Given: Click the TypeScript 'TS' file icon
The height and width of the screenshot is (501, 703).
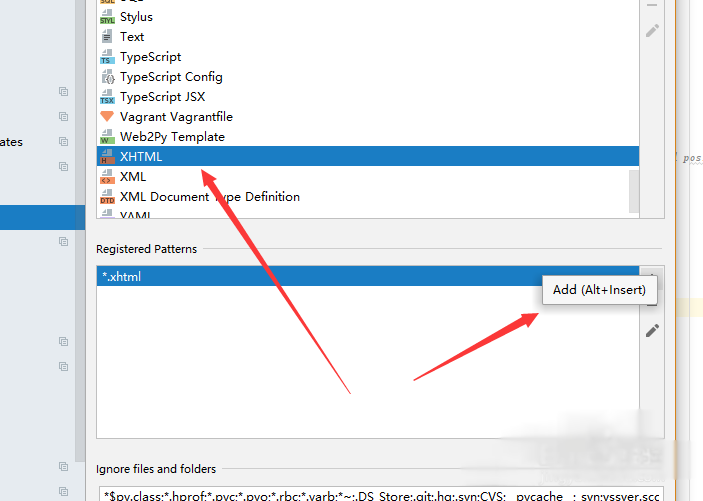Looking at the screenshot, I should [107, 57].
